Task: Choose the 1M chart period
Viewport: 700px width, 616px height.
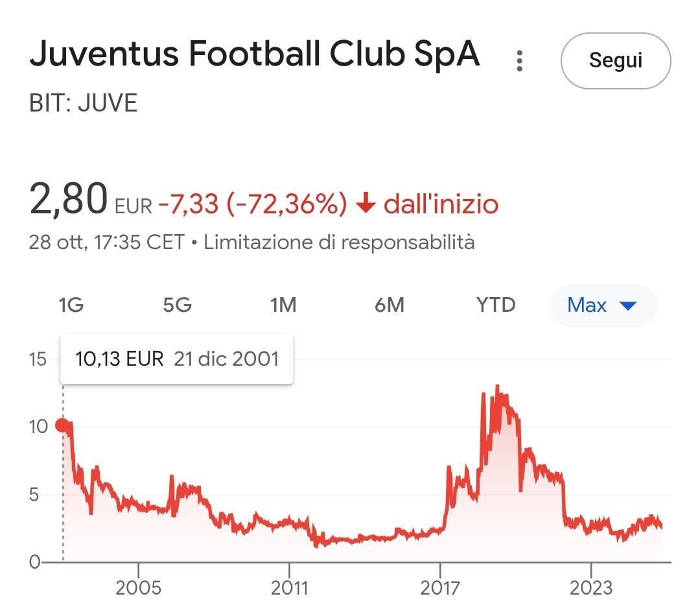Action: coord(283,305)
